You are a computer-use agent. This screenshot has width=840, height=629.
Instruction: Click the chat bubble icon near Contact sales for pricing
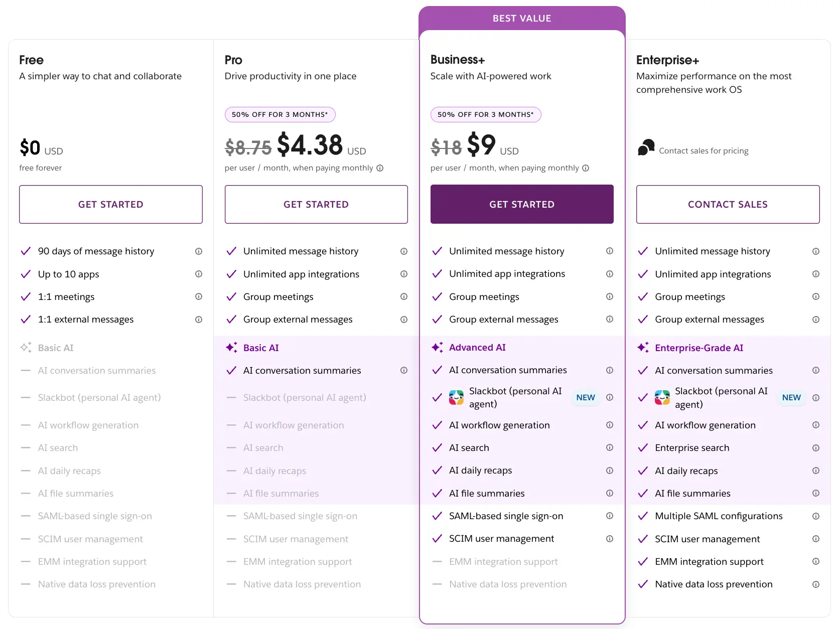(x=646, y=148)
